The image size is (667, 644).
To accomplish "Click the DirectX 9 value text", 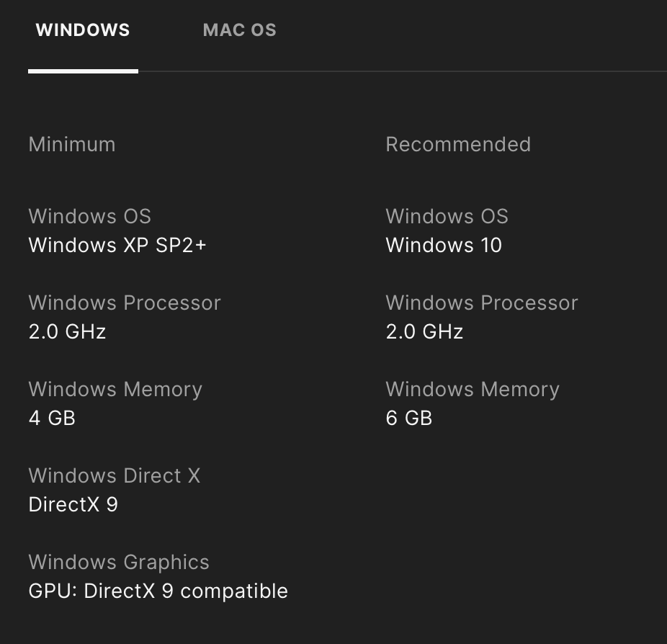I will point(73,504).
